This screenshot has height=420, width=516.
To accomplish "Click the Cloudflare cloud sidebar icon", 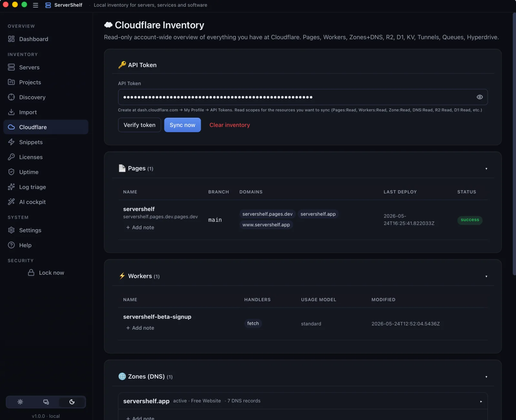I will click(x=11, y=127).
